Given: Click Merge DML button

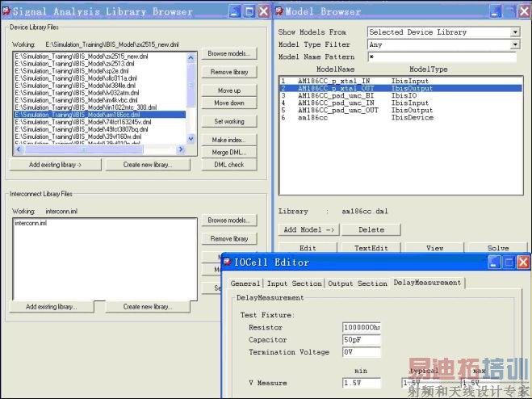Looking at the screenshot, I should pyautogui.click(x=229, y=153).
